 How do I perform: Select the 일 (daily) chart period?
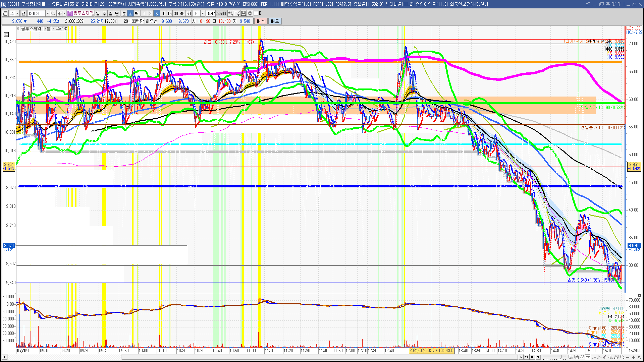98,13
